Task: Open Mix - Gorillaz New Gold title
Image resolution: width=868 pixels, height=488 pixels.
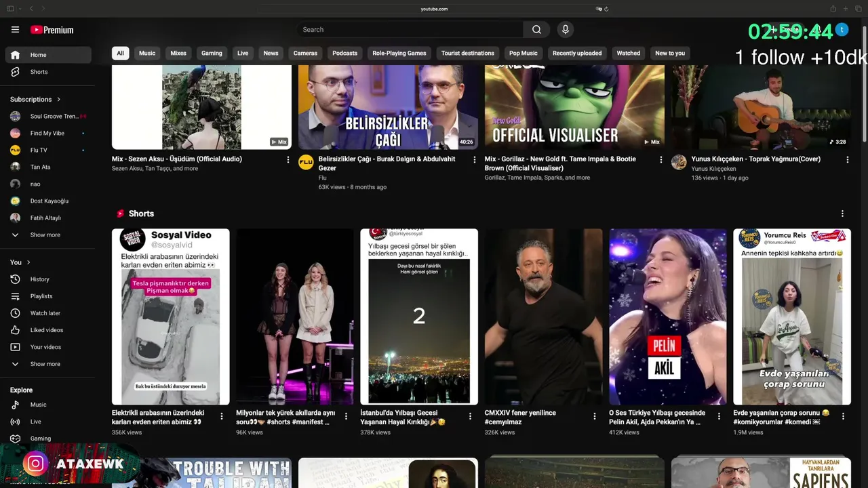Action: tap(560, 163)
